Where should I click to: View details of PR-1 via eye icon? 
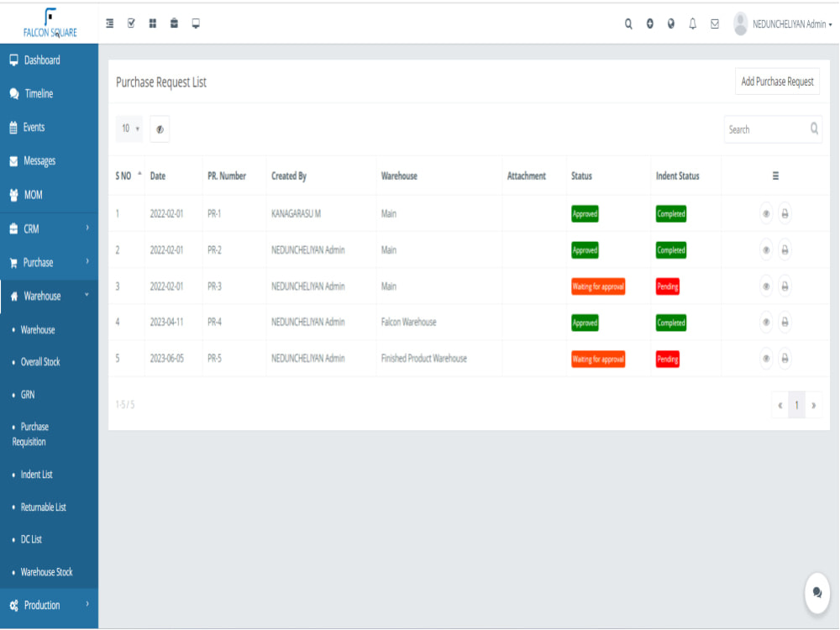tap(767, 213)
